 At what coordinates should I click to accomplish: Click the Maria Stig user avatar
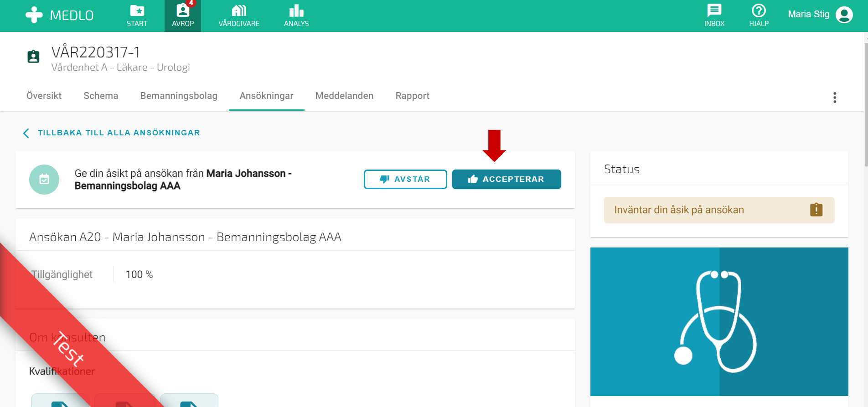(x=844, y=15)
